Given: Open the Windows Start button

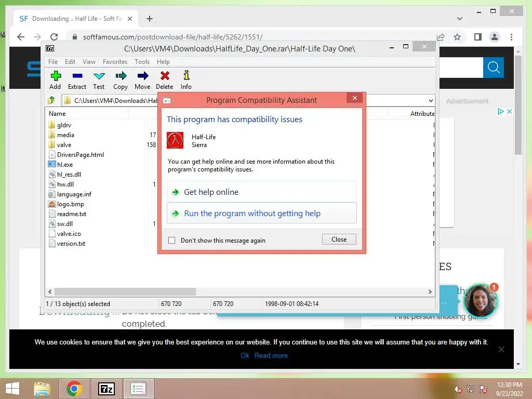Looking at the screenshot, I should click(12, 389).
